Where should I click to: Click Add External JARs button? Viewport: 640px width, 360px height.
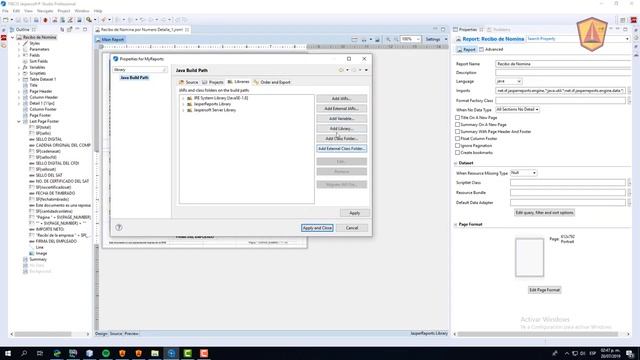(x=341, y=109)
